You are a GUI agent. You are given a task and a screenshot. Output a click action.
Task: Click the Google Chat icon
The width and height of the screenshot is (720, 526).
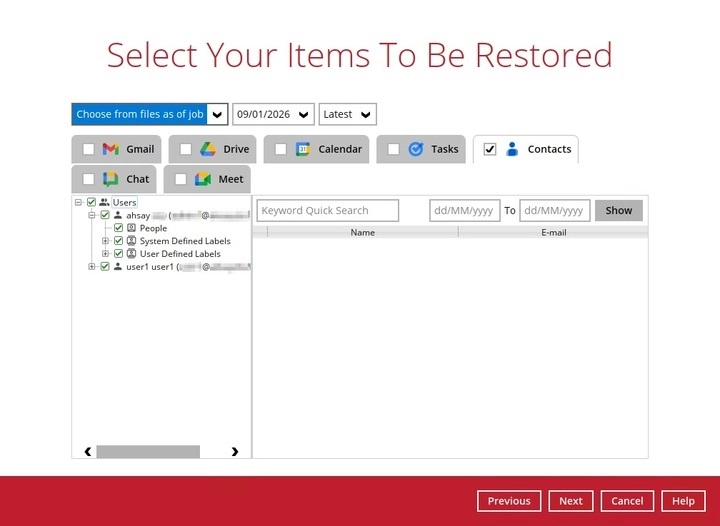point(111,179)
